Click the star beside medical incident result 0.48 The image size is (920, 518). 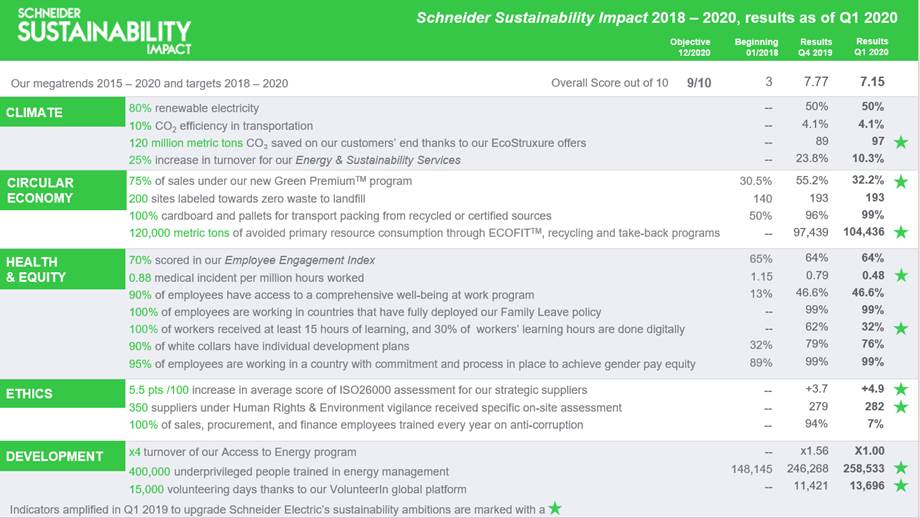click(900, 276)
